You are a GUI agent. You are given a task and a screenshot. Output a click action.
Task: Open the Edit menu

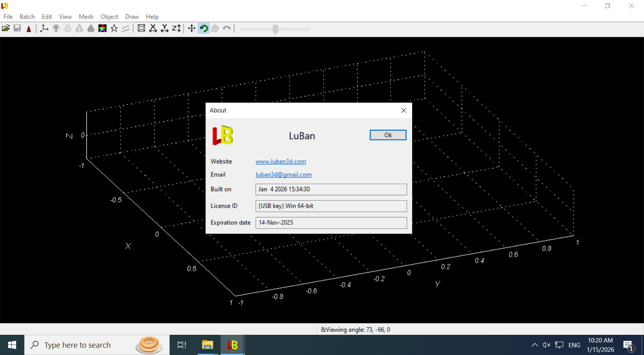tap(47, 17)
